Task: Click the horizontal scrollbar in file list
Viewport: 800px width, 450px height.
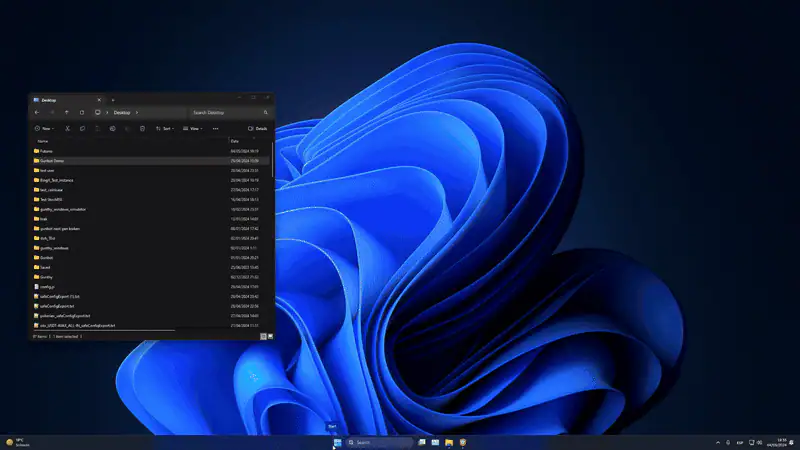Action: coord(104,330)
